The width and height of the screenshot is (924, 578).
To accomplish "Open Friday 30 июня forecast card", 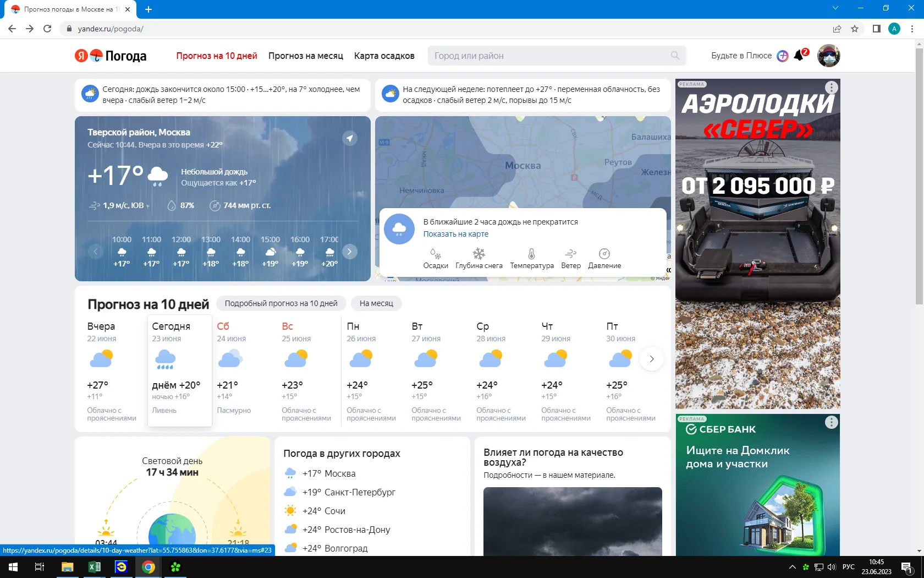I will 631,370.
